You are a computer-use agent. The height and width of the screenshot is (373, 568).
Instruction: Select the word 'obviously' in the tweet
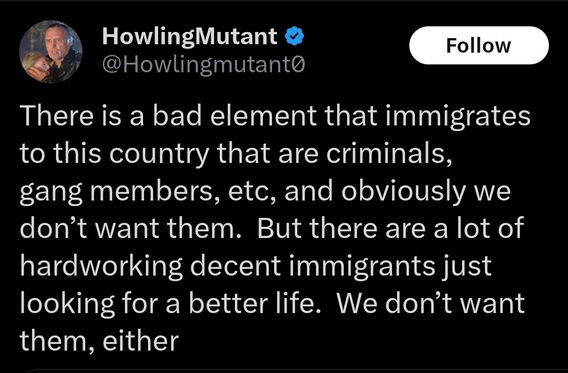click(403, 193)
